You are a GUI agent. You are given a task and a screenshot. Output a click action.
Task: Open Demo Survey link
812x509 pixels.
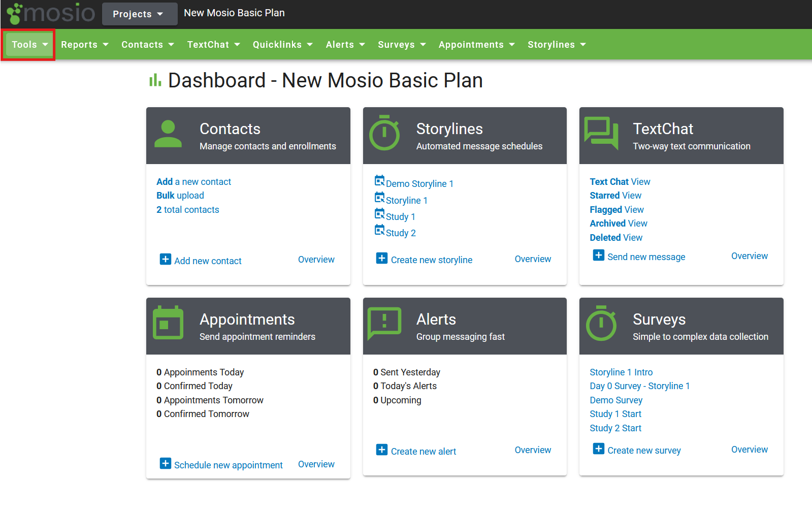tap(616, 400)
